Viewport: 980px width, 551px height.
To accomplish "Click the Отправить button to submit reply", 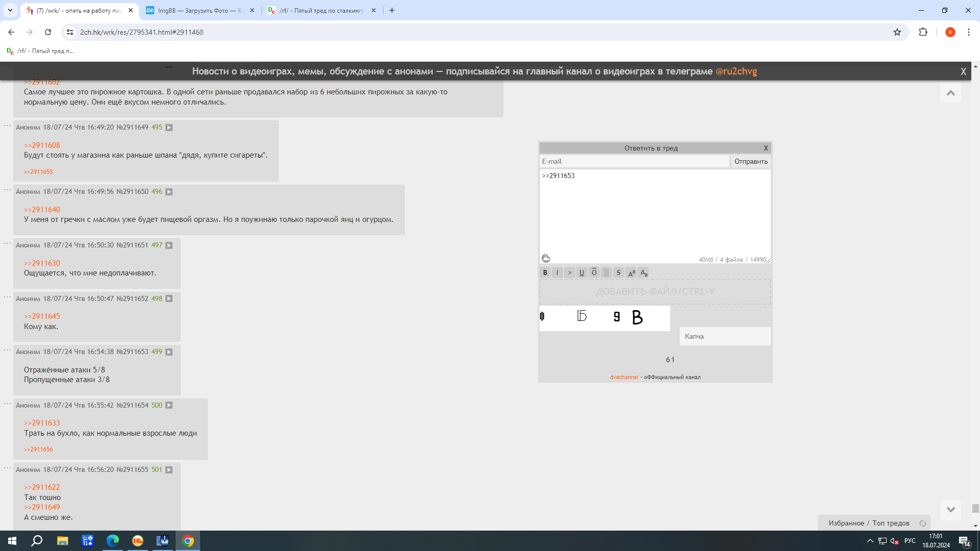I will pyautogui.click(x=751, y=161).
